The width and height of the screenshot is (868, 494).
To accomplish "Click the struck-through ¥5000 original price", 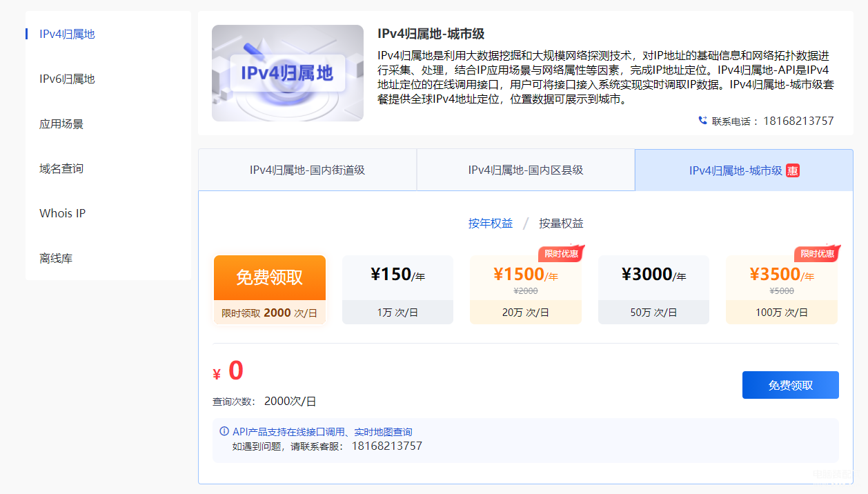I will [x=782, y=291].
